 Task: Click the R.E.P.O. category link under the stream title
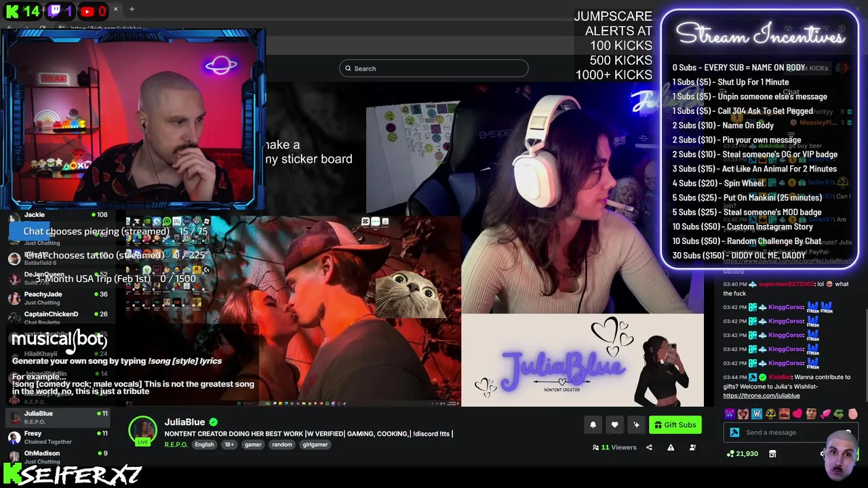coord(176,445)
